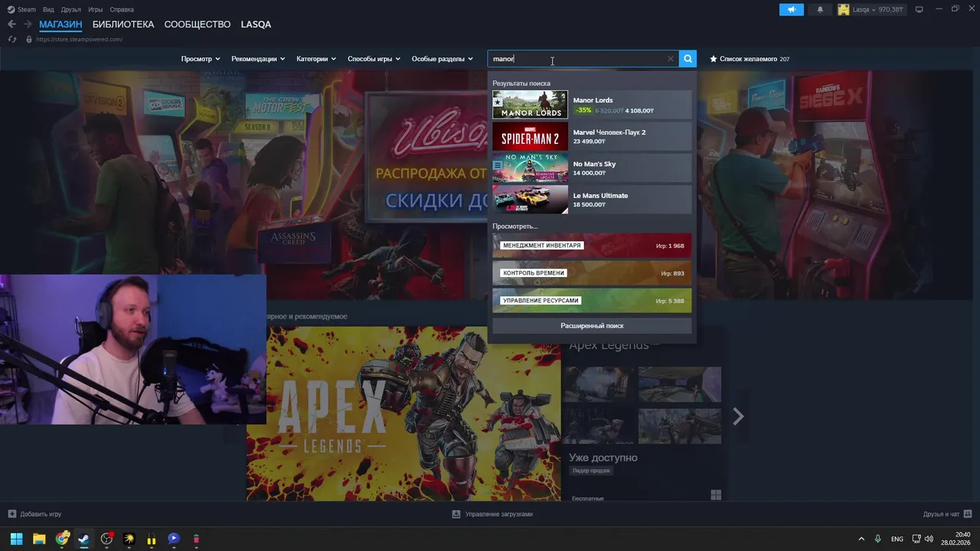Image resolution: width=980 pixels, height=551 pixels.
Task: Browse the КОНТРОЛЬ ВРЕМЕНИ tag
Action: [x=592, y=273]
